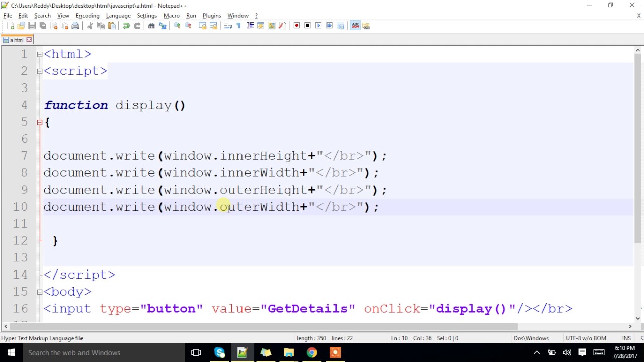Open Find with binoculars icon

click(x=151, y=26)
